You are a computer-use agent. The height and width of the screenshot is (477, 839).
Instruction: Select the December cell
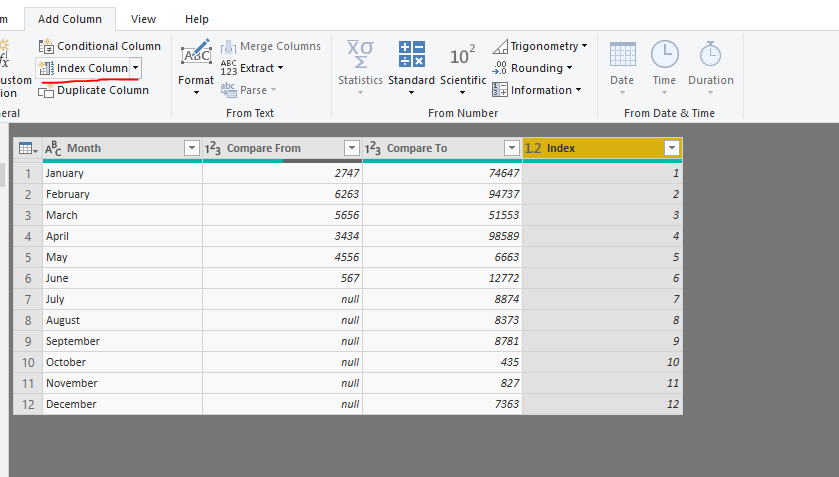click(x=122, y=404)
